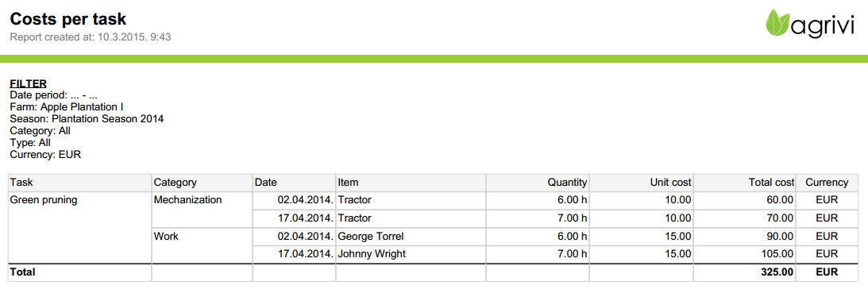Click the Season: Plantation Season 2014 text
Screen dimensions: 868x293
pyautogui.click(x=87, y=119)
